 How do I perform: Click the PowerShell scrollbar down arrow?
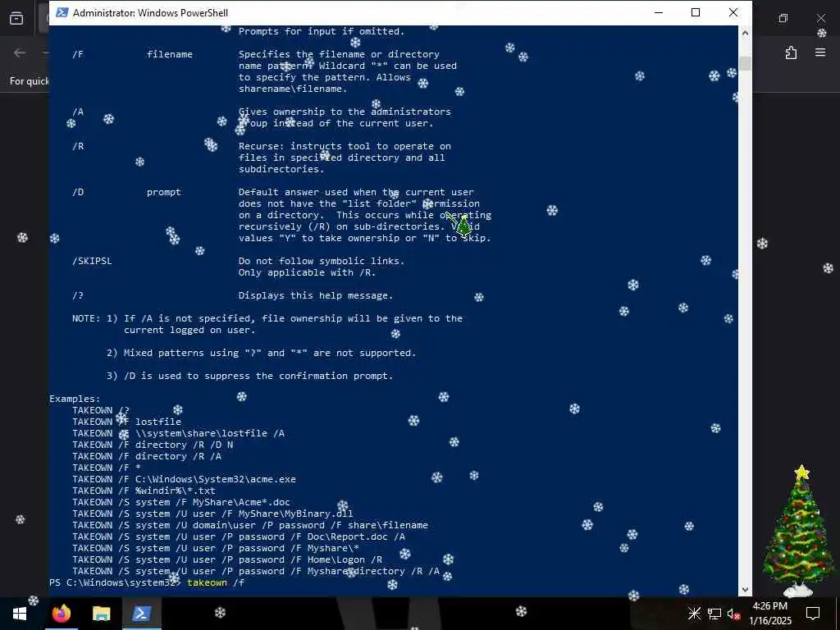coord(745,589)
